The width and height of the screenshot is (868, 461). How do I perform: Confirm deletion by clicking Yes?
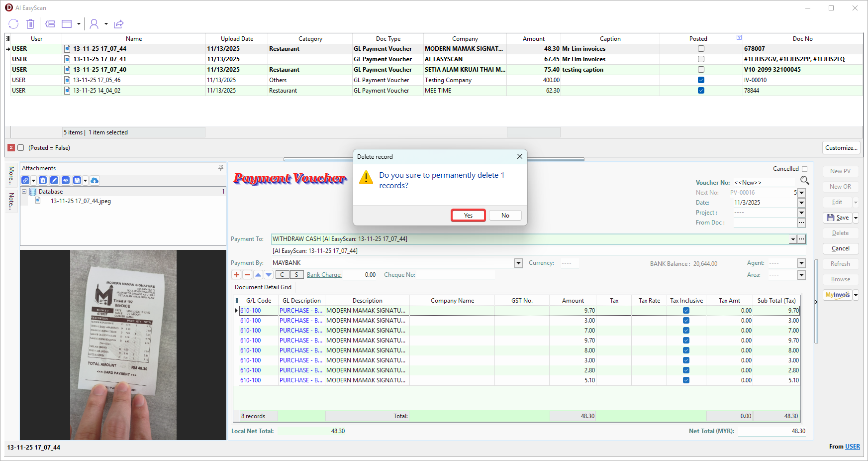pos(468,216)
